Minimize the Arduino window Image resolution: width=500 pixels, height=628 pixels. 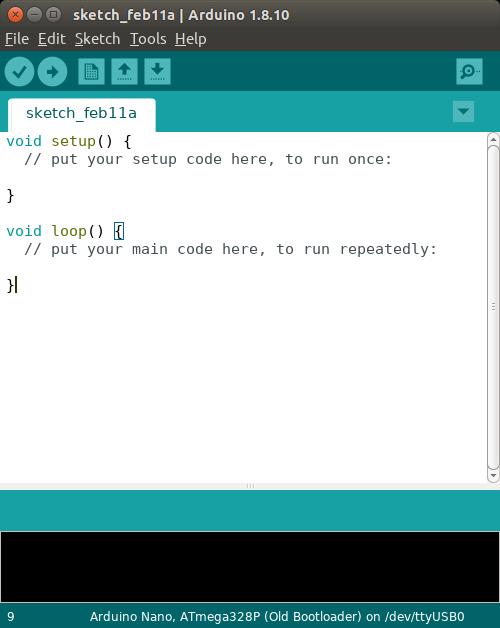[34, 15]
